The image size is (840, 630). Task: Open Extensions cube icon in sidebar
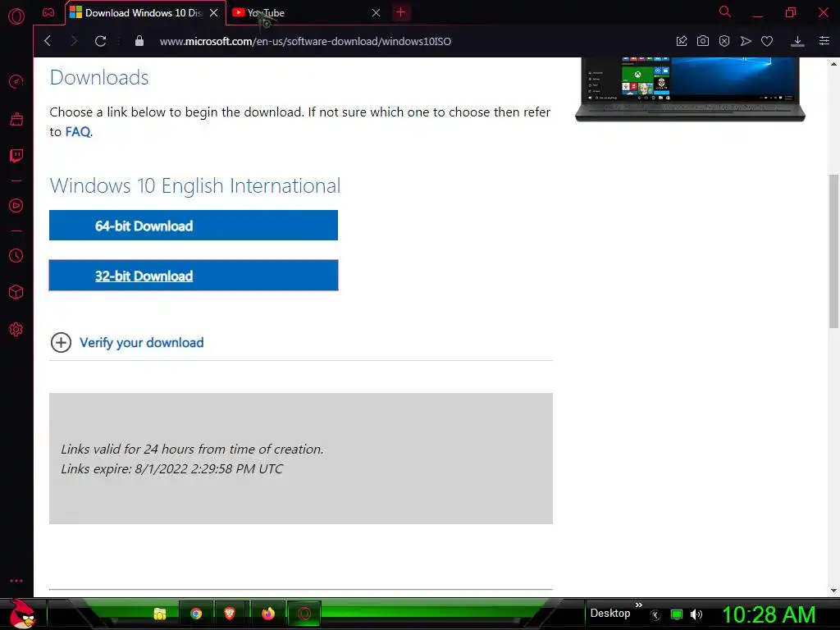[16, 292]
